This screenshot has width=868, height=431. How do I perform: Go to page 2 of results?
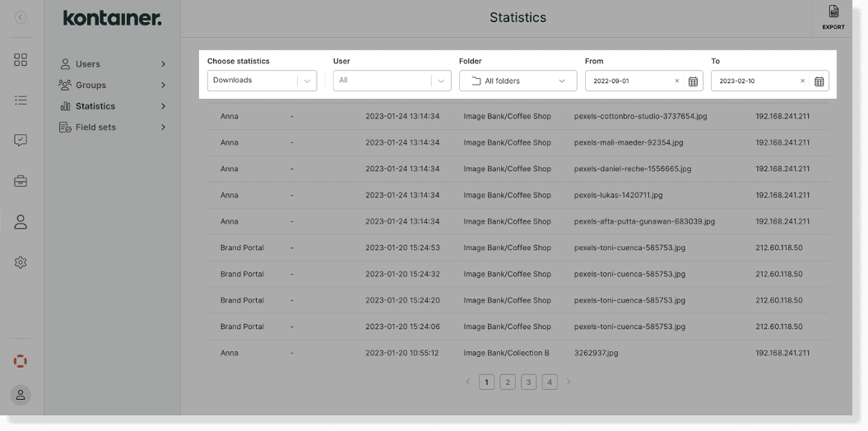tap(508, 382)
